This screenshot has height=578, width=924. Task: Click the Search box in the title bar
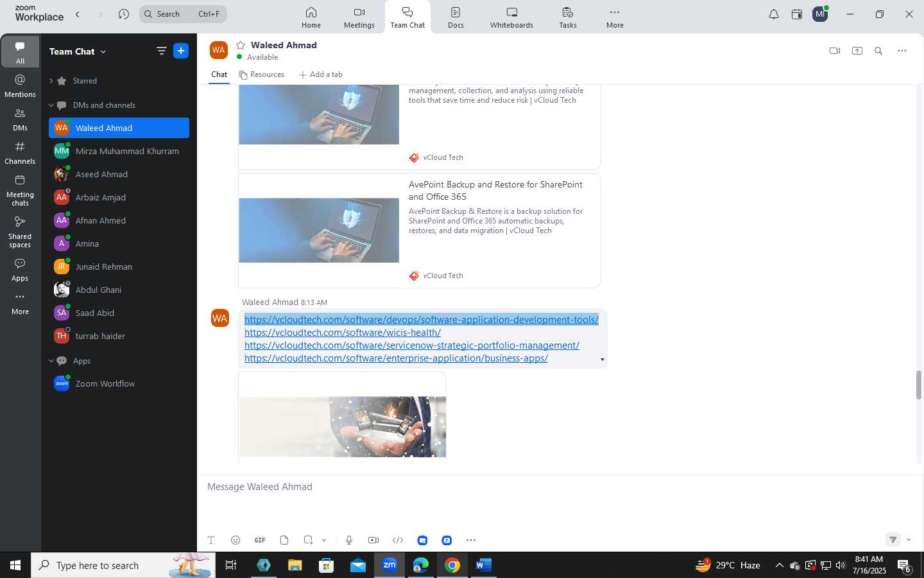pyautogui.click(x=183, y=13)
